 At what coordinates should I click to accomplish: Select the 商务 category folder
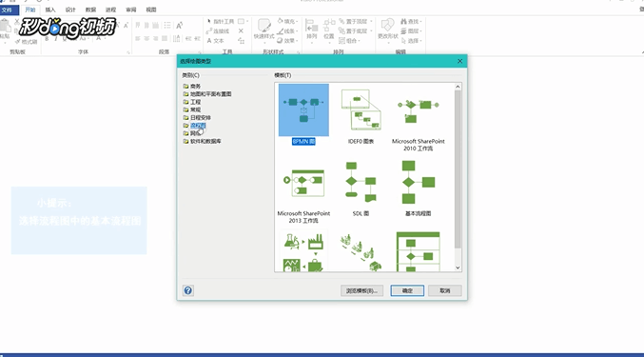pyautogui.click(x=192, y=87)
